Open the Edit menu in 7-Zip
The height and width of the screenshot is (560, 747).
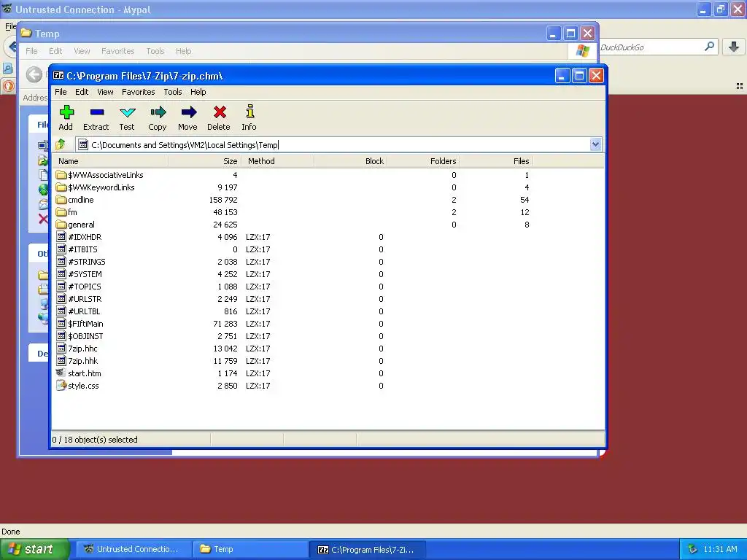pos(82,92)
